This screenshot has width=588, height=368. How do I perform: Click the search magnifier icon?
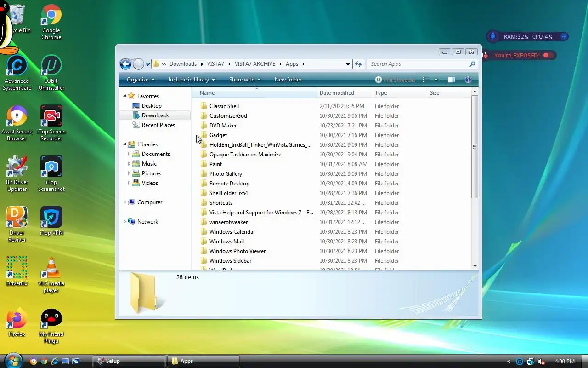pos(472,64)
